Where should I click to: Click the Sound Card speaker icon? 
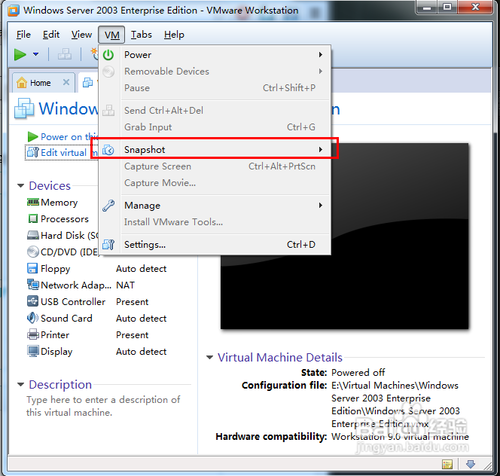pos(33,318)
